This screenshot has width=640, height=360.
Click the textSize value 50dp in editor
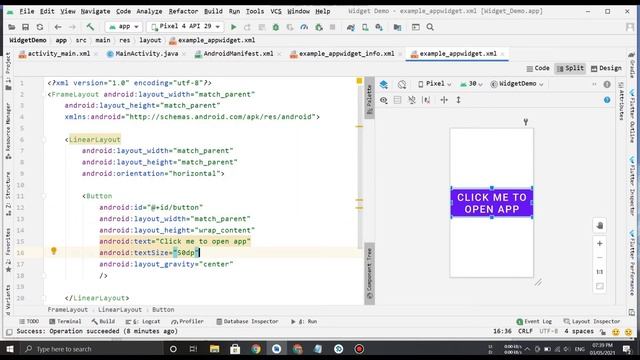pos(186,253)
